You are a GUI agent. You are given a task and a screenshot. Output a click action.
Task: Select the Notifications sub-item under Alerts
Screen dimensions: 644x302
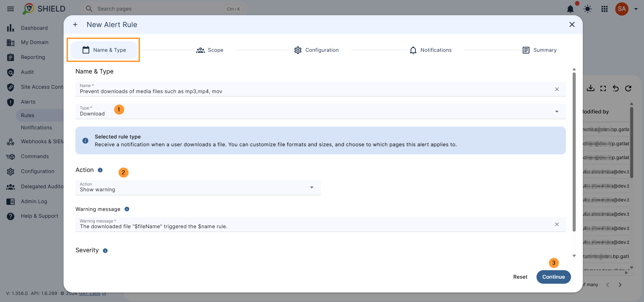tap(37, 128)
